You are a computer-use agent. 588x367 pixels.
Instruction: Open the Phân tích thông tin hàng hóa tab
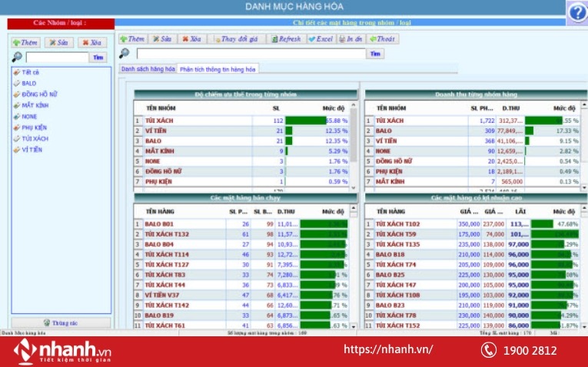(218, 69)
